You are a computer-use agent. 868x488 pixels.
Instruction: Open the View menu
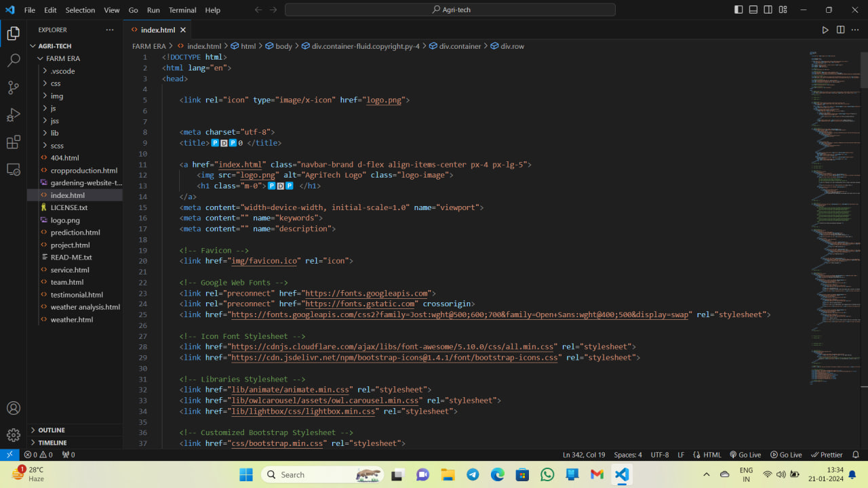112,10
